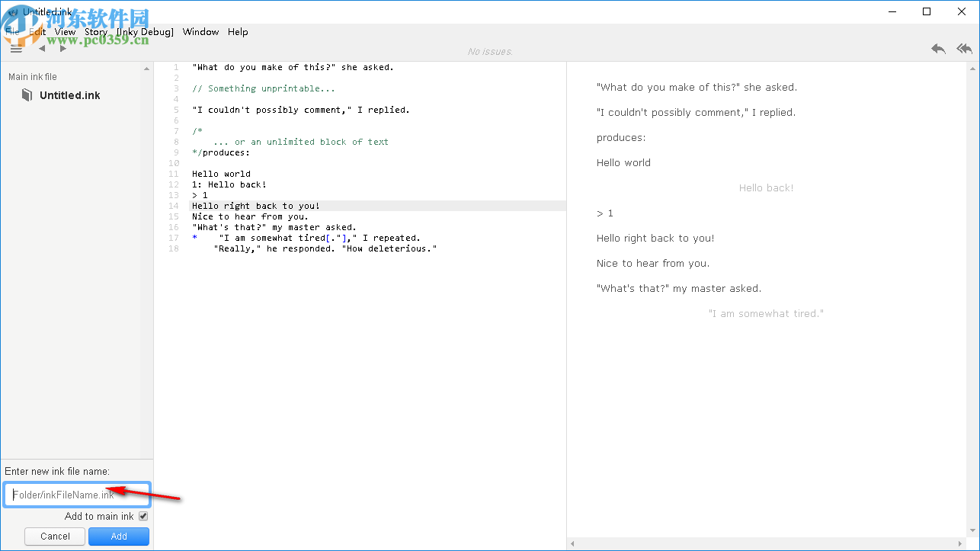Place cursor on editor line "Hello world"
980x551 pixels.
pyautogui.click(x=221, y=174)
